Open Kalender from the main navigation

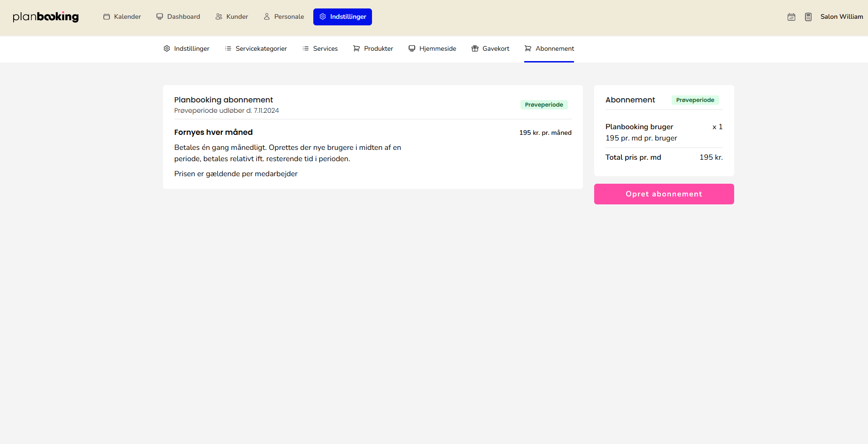122,17
